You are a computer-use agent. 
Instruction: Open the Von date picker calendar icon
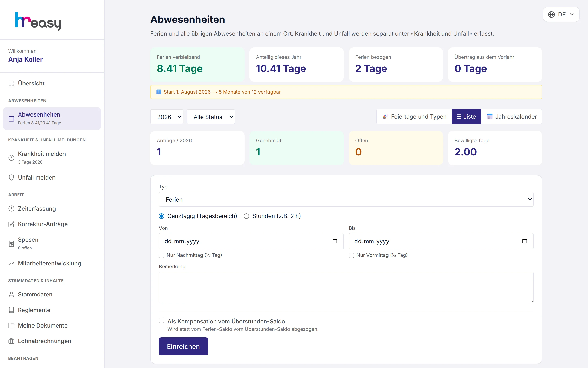(x=335, y=241)
